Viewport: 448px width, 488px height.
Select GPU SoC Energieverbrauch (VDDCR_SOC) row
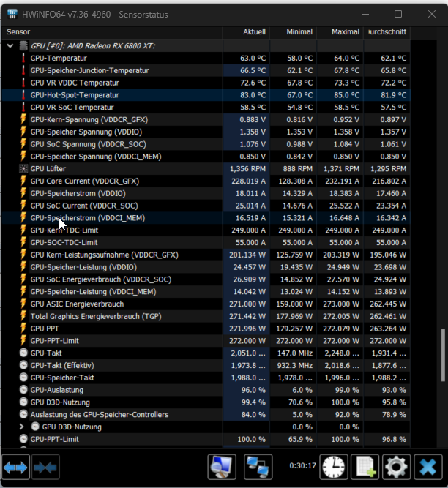click(206, 279)
